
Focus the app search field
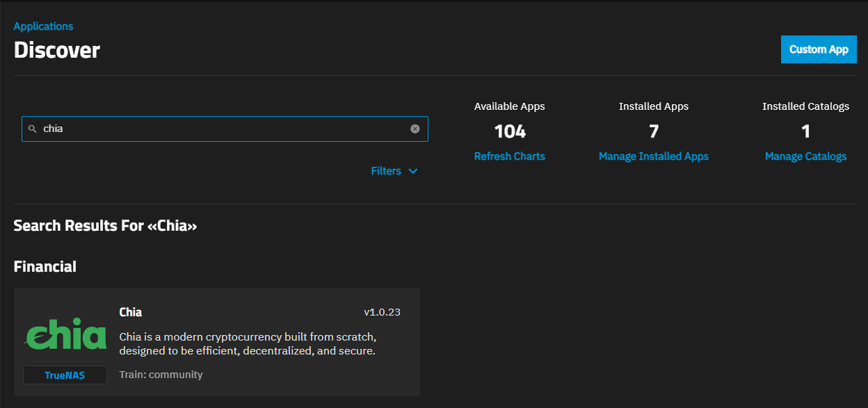tap(225, 129)
